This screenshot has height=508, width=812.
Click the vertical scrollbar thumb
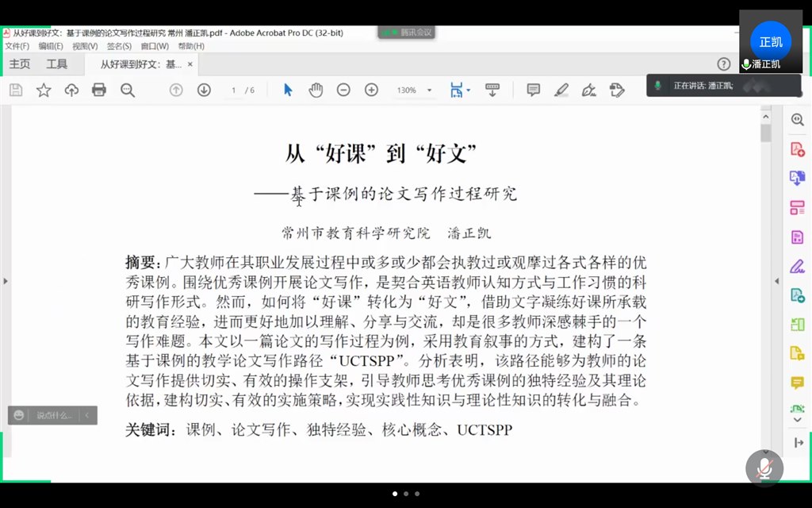[765, 133]
